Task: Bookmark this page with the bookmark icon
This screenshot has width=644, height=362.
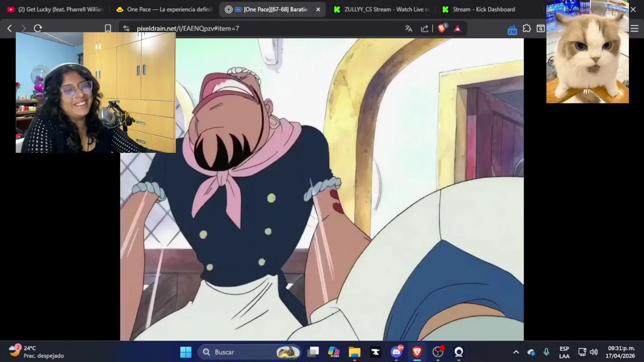Action: [108, 29]
